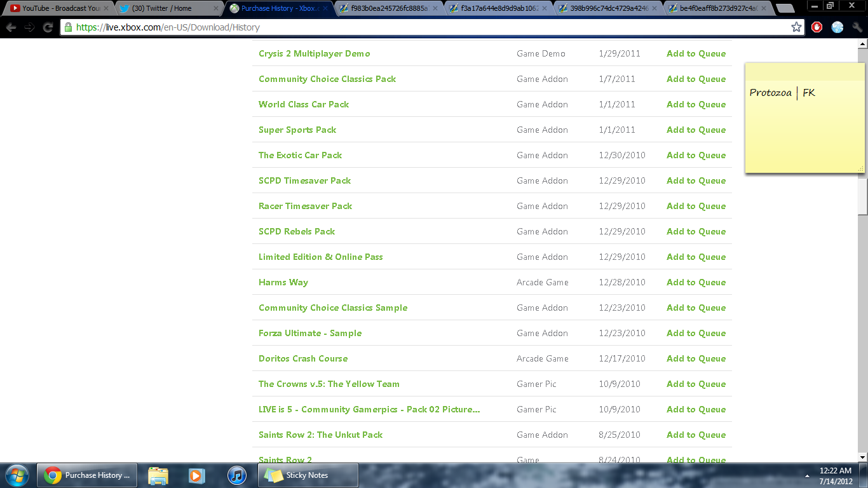The image size is (868, 488).
Task: Open Community Choice Classics Sample link
Action: (333, 308)
